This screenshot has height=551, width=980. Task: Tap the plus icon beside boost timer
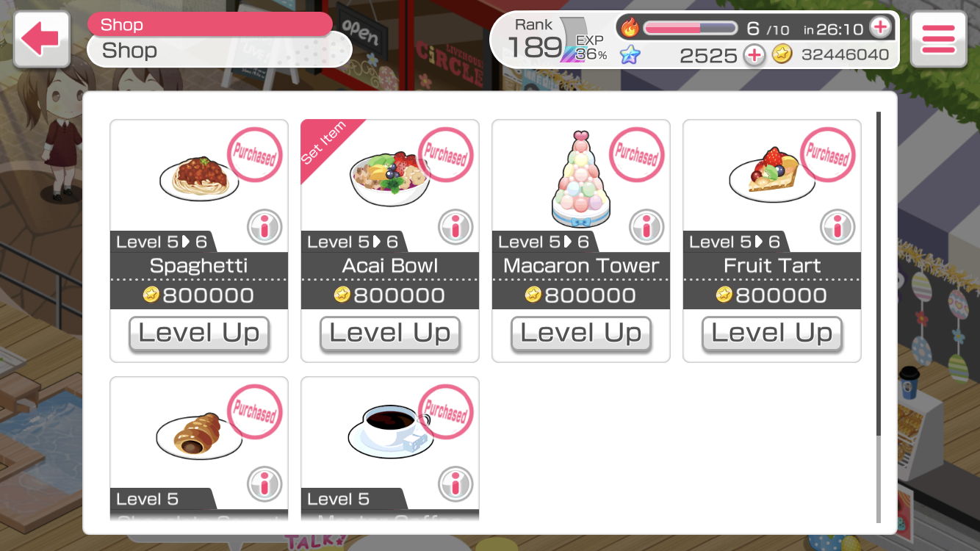click(880, 29)
